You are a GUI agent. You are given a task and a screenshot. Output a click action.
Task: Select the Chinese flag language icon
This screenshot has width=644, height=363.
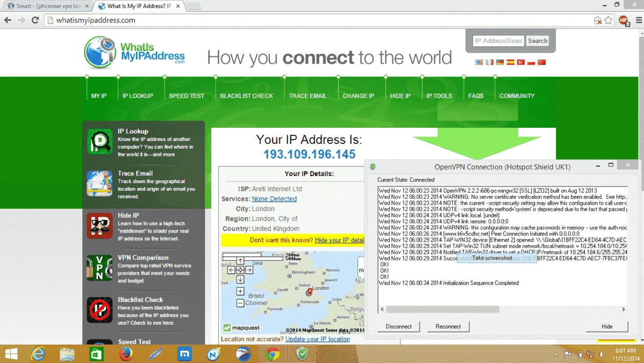click(542, 62)
